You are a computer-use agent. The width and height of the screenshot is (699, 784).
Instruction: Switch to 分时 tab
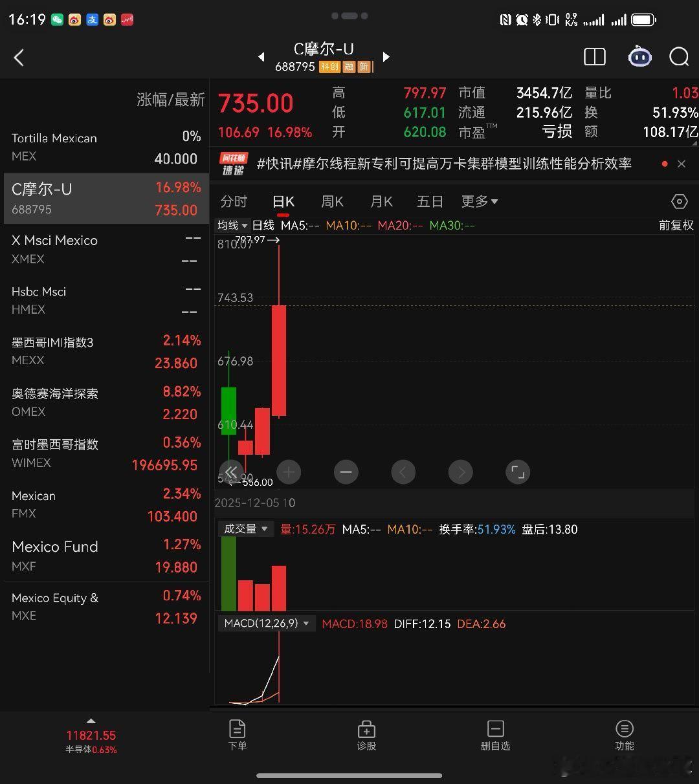(234, 201)
